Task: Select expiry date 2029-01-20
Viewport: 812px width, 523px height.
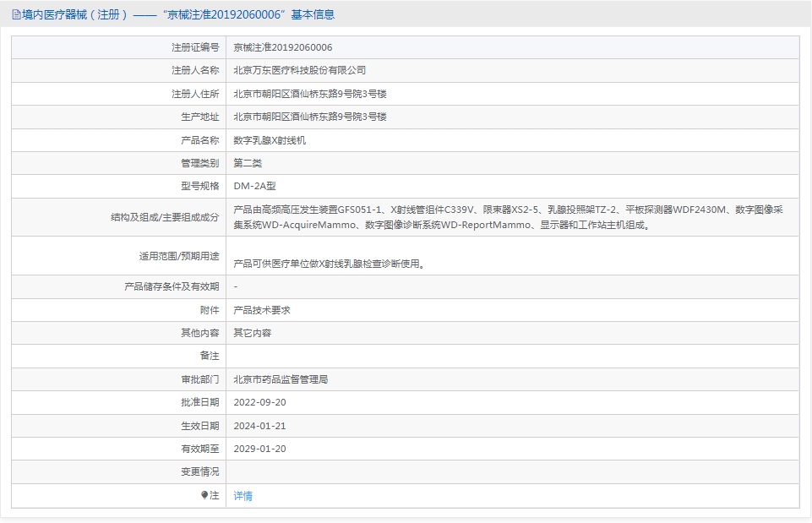Action: click(260, 449)
